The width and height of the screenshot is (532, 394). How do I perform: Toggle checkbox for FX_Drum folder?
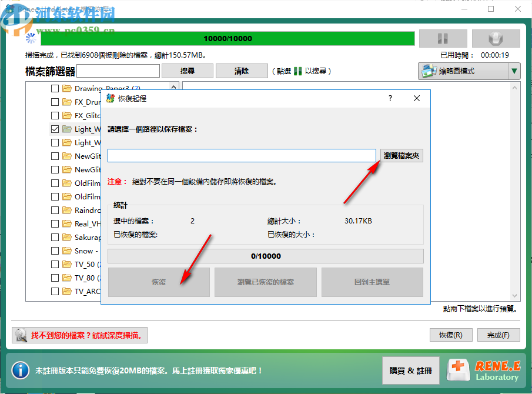click(55, 102)
